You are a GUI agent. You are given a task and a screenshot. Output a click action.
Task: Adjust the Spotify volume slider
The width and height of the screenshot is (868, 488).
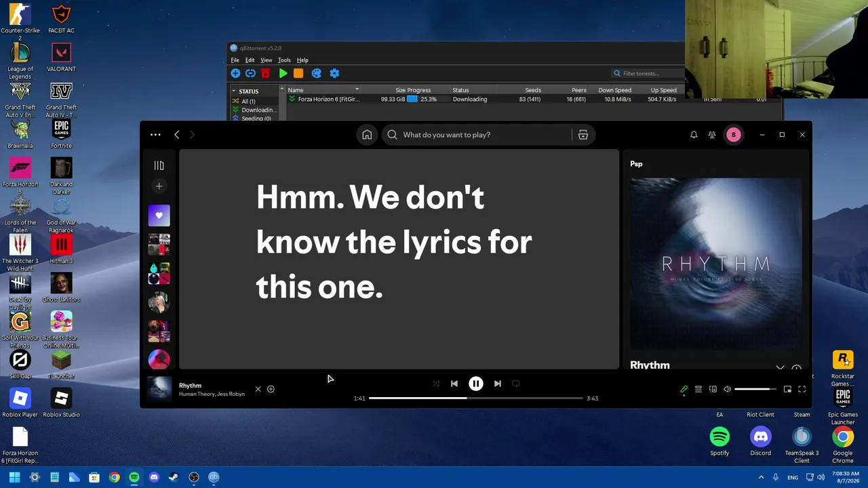click(x=756, y=389)
